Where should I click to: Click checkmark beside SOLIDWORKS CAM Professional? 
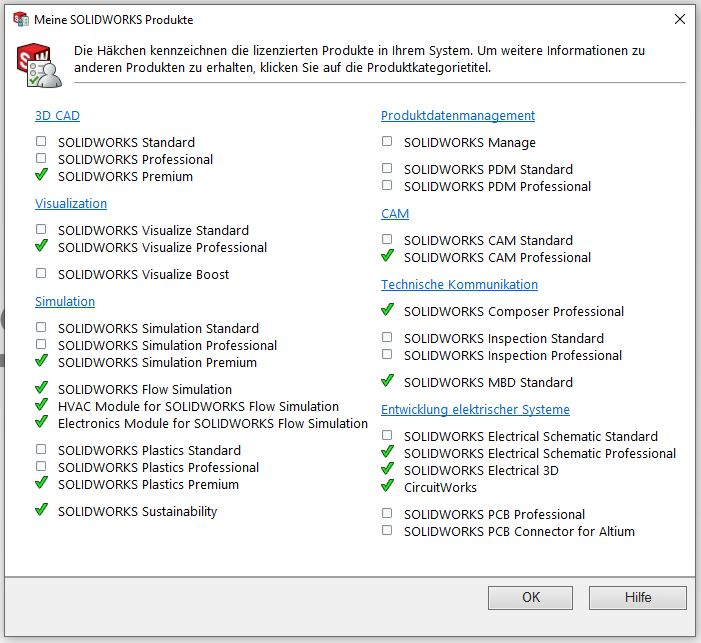coord(387,256)
